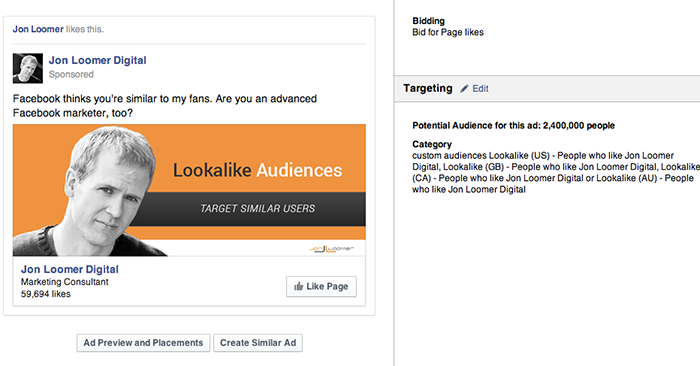
Task: Click the Marketing Consultant label
Action: [65, 282]
